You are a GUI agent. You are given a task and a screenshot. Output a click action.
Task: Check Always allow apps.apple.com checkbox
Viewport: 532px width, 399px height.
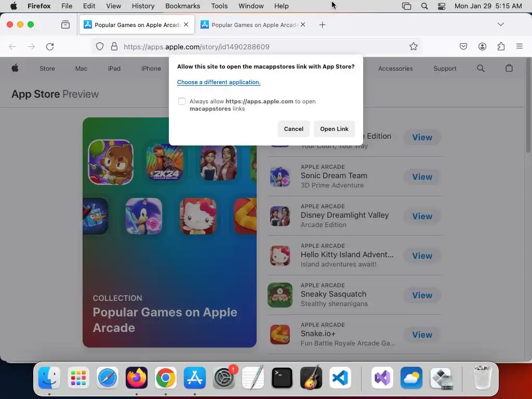click(x=182, y=101)
